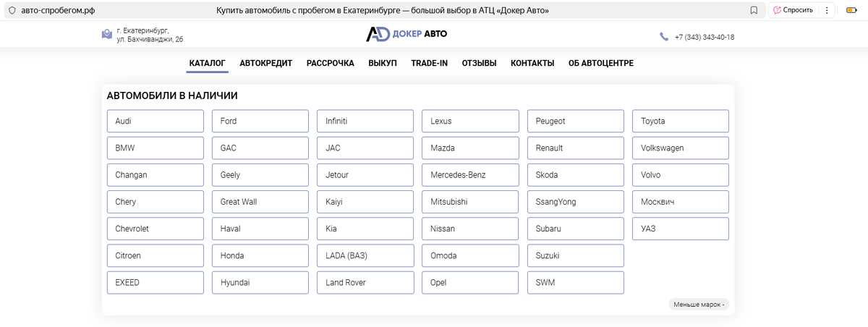Pick the SsangYong brand
The width and height of the screenshot is (868, 327).
coord(576,202)
